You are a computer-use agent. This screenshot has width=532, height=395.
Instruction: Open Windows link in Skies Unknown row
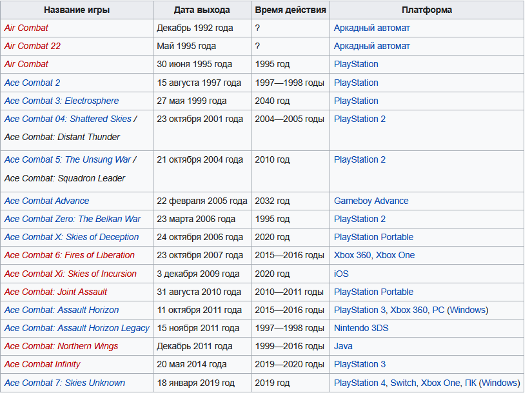tap(499, 383)
